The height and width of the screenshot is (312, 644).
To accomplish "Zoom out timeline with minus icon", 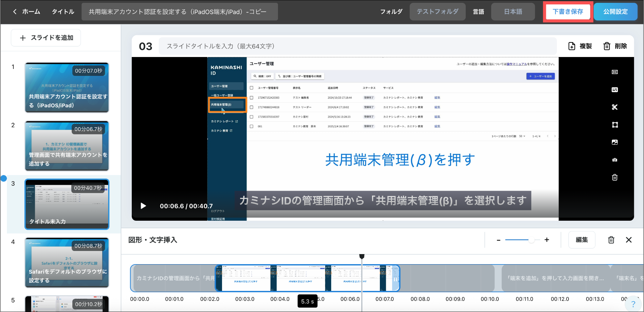I will (498, 240).
